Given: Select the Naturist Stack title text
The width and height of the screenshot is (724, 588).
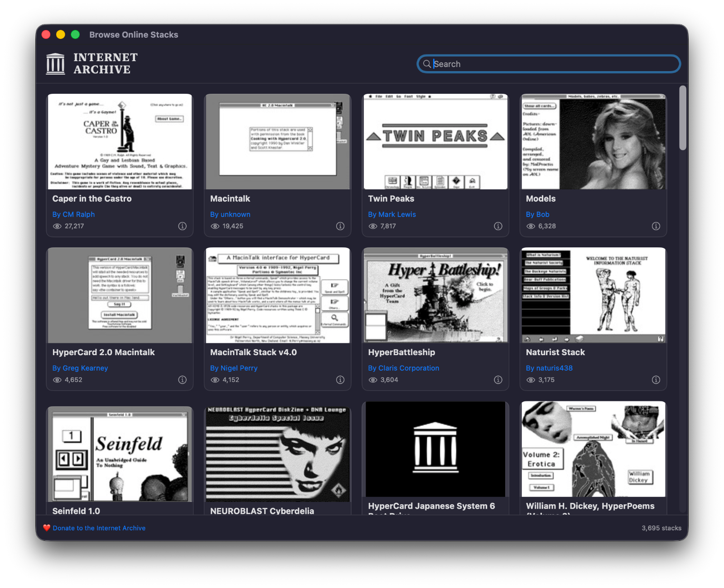Looking at the screenshot, I should coord(555,352).
